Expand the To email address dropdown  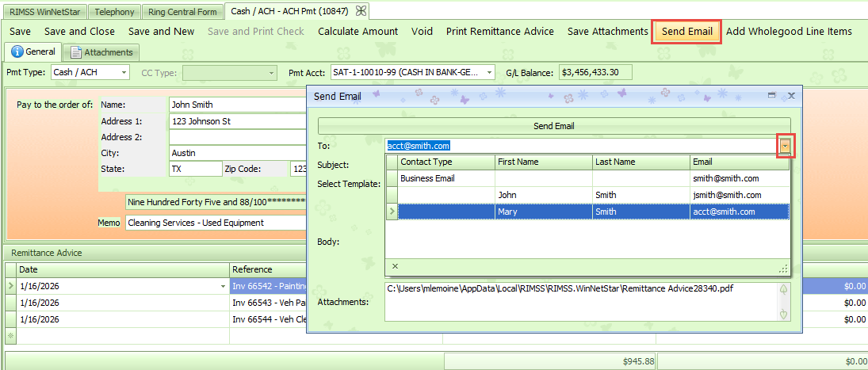[785, 146]
